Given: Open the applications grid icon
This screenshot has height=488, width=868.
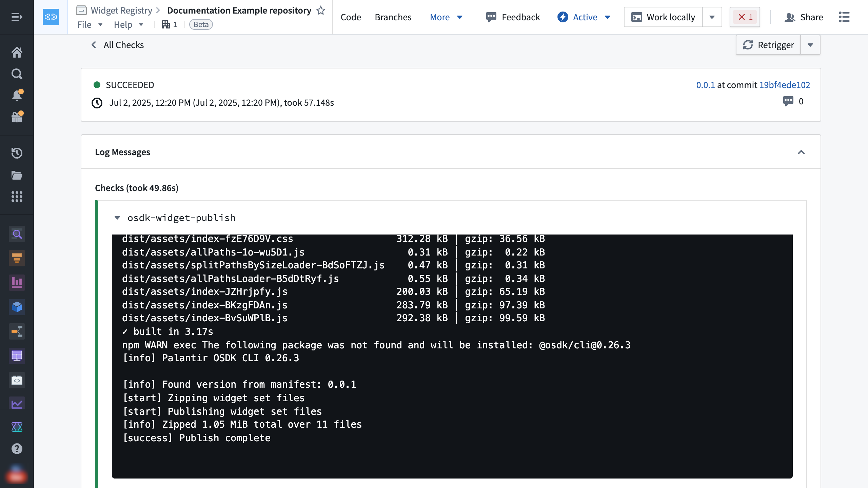Looking at the screenshot, I should coord(17,197).
